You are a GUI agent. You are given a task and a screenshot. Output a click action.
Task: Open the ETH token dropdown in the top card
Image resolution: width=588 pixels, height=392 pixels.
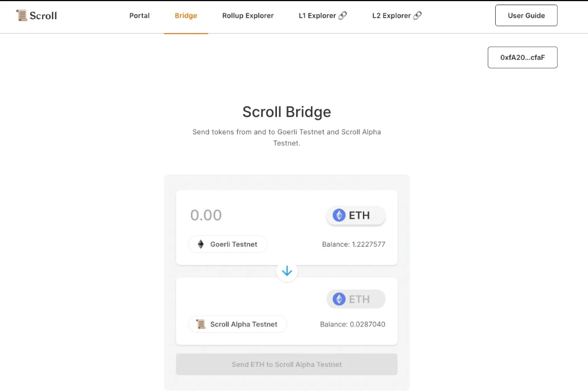click(x=356, y=215)
